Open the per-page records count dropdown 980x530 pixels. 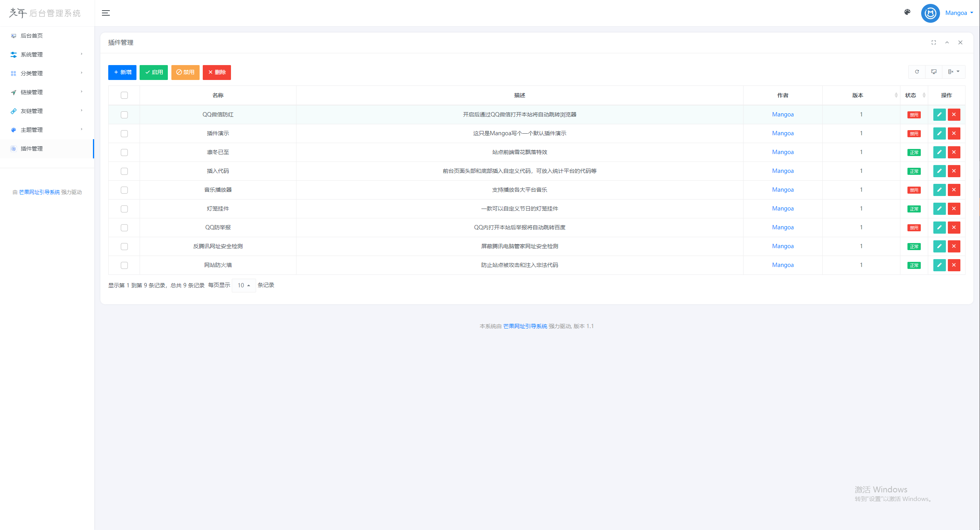[243, 285]
